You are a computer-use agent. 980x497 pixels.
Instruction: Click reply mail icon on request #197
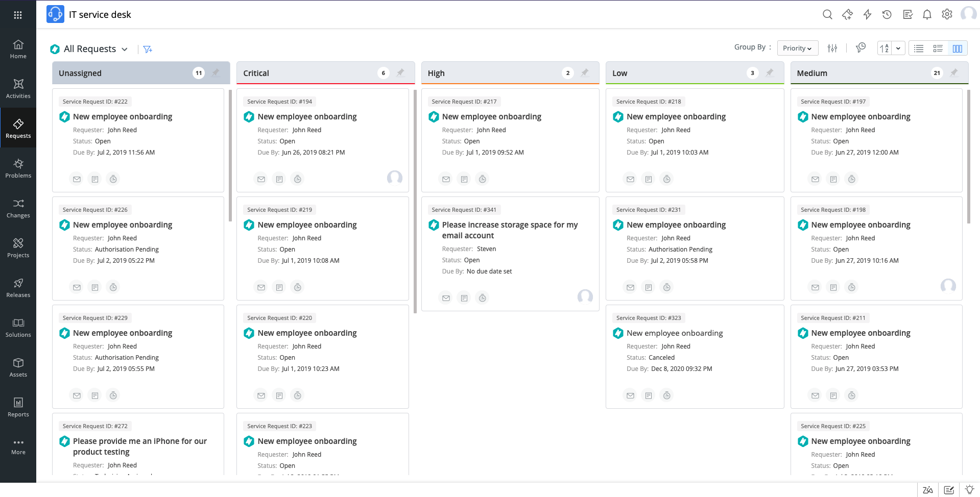point(815,179)
